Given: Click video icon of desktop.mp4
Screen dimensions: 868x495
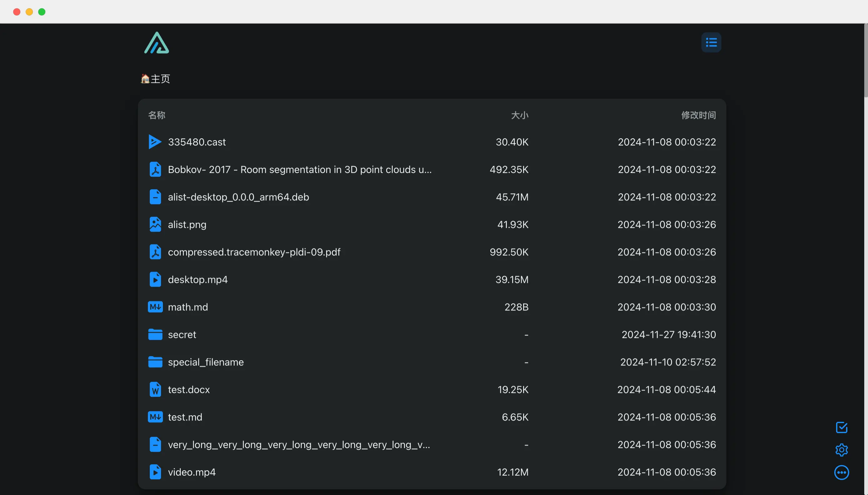Looking at the screenshot, I should [155, 279].
